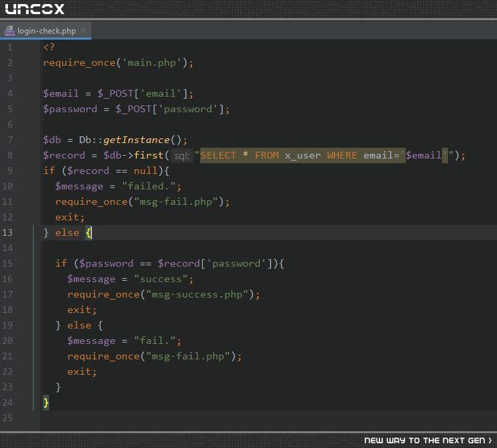Click line number 24 in gutter
Screen dimensions: 497x448
pyautogui.click(x=7, y=402)
